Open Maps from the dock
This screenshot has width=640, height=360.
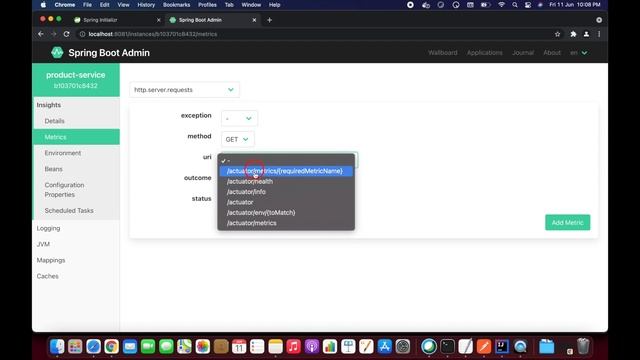(x=184, y=347)
